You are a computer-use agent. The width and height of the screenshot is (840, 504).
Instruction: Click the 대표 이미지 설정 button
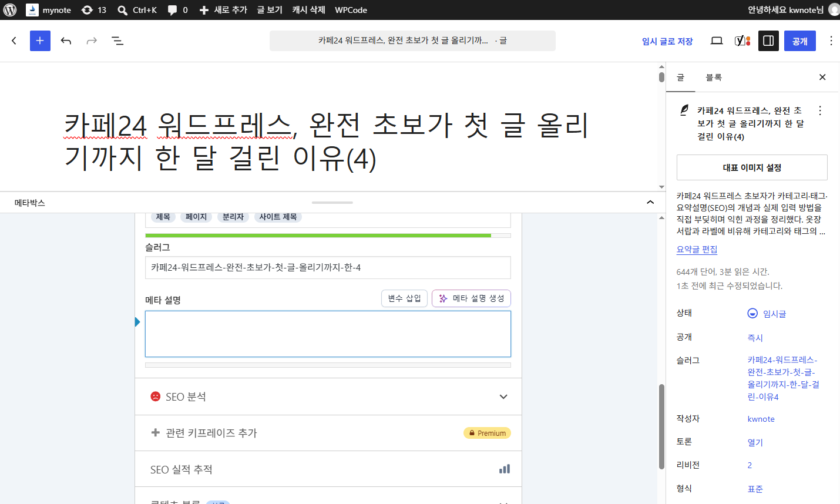tap(752, 167)
